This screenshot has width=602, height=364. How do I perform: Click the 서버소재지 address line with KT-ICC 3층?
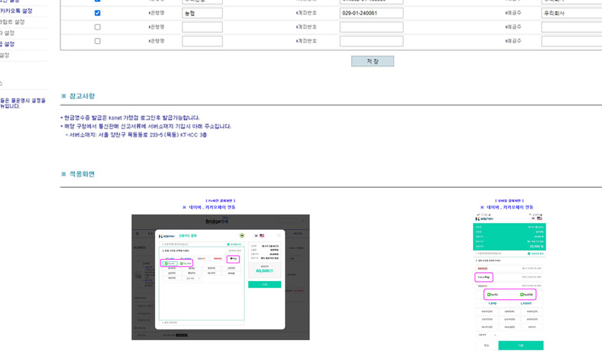[x=136, y=135]
